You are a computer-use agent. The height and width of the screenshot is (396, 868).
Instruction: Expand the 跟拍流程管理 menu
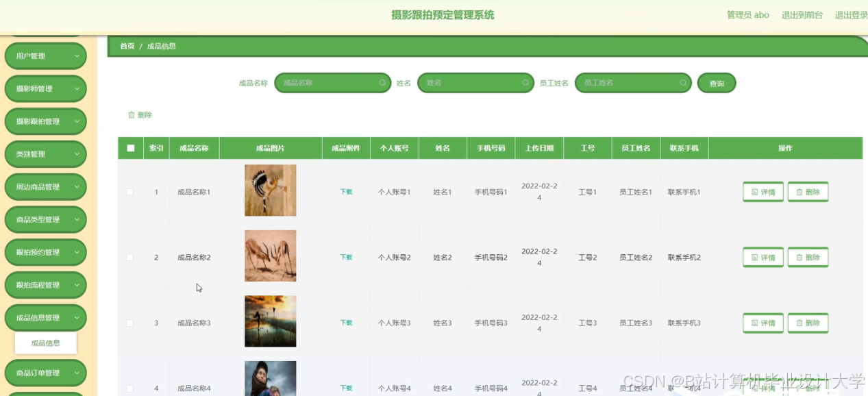pos(46,285)
